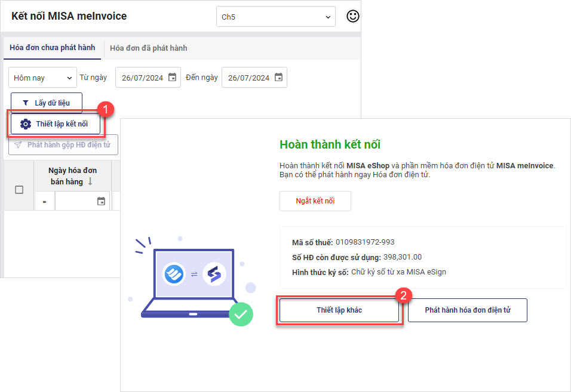
Task: Click Chữ ký số từ xa MISA eSign text
Action: (398, 272)
